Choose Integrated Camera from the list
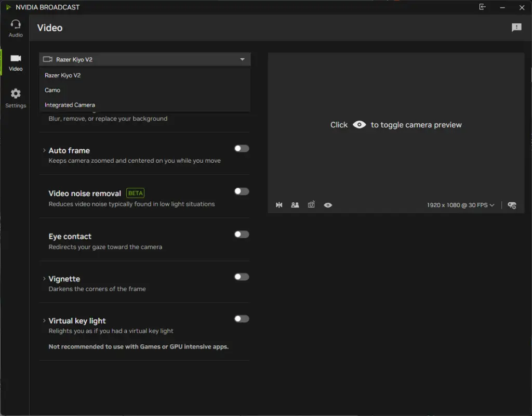532x416 pixels. [x=70, y=105]
